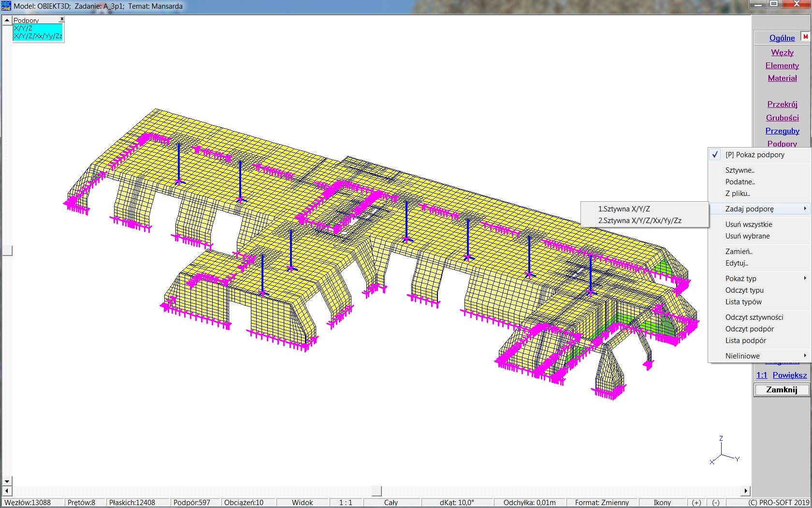
Task: Toggle Format: Zmienny in status bar
Action: pos(601,503)
